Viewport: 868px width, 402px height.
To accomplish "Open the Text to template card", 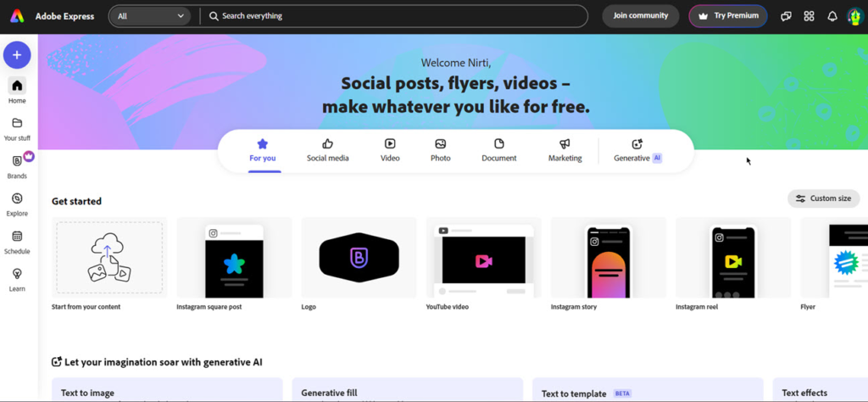I will click(648, 389).
